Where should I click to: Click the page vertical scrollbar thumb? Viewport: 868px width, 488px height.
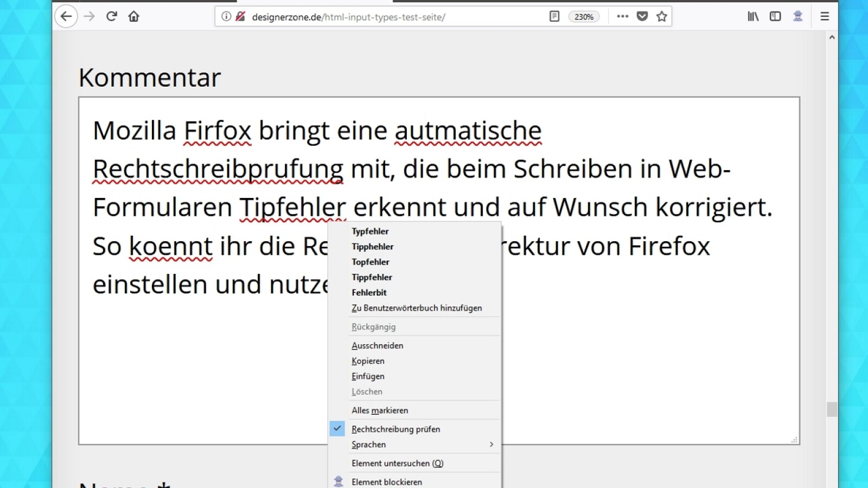click(x=832, y=409)
